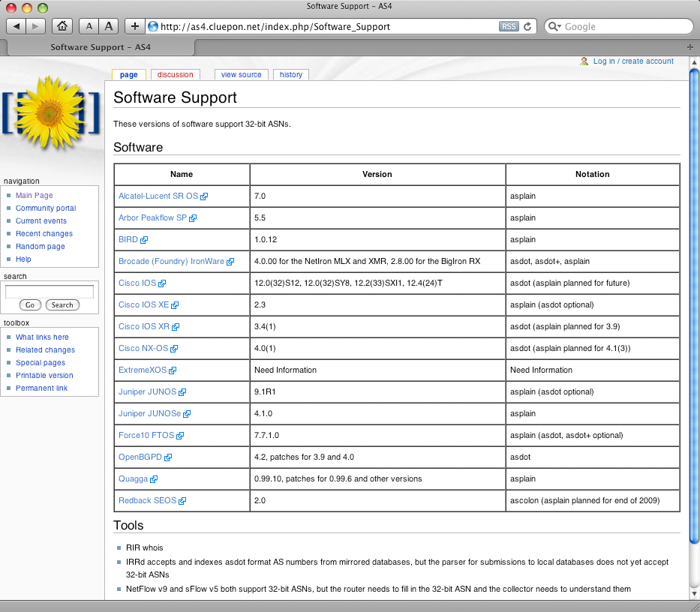Open the Google search engine dropdown
The height and width of the screenshot is (612, 700).
pos(554,26)
